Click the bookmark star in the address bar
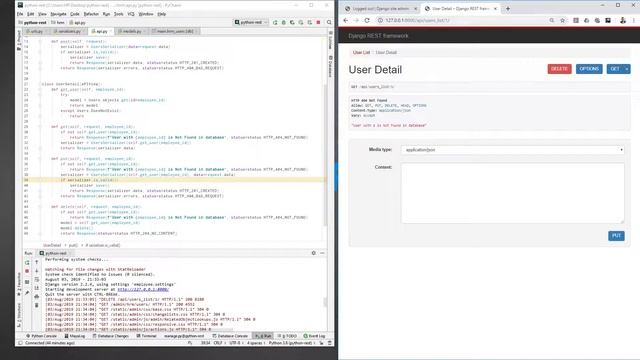640x360 pixels. pyautogui.click(x=562, y=20)
